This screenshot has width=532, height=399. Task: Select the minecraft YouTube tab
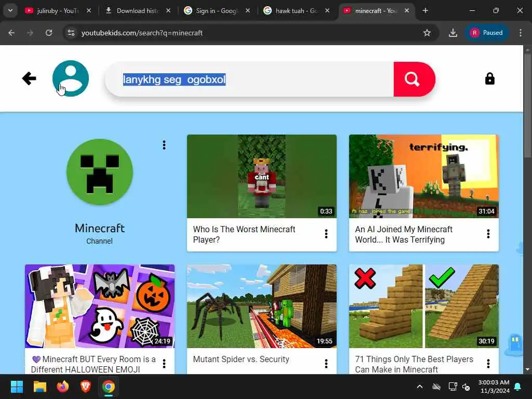[x=376, y=10]
